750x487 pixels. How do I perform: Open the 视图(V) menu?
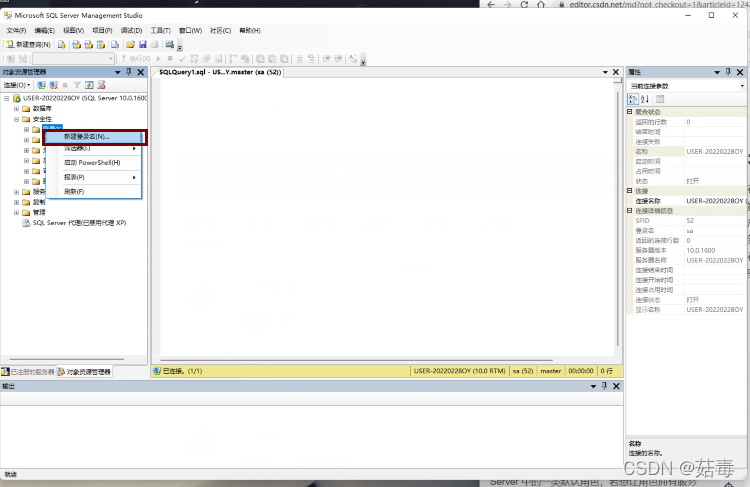(73, 31)
